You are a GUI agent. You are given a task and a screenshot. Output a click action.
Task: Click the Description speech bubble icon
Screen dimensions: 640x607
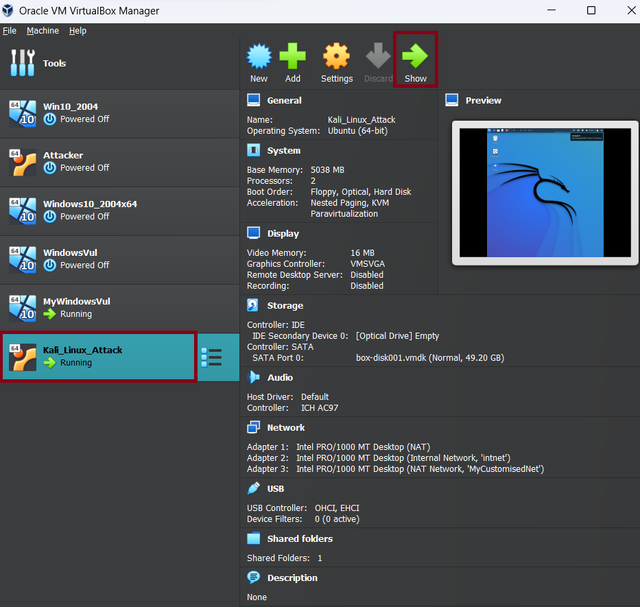click(x=253, y=577)
